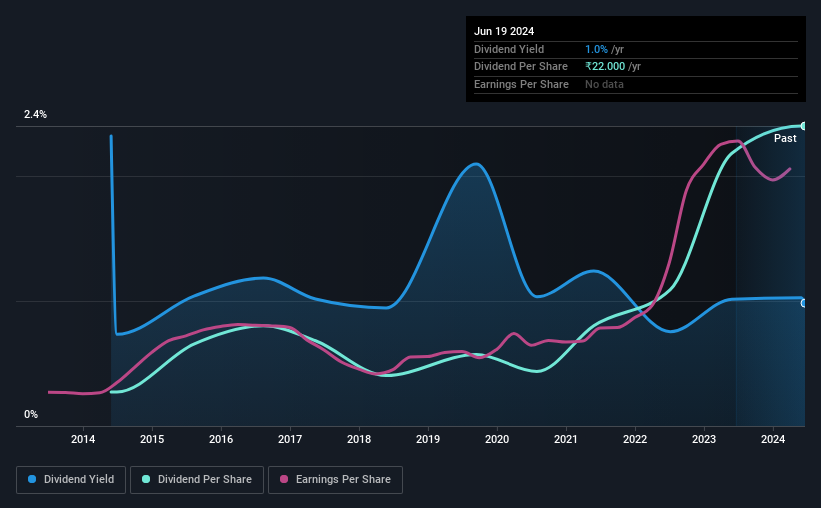
Task: Select the 2018 x-axis label
Action: pos(359,439)
